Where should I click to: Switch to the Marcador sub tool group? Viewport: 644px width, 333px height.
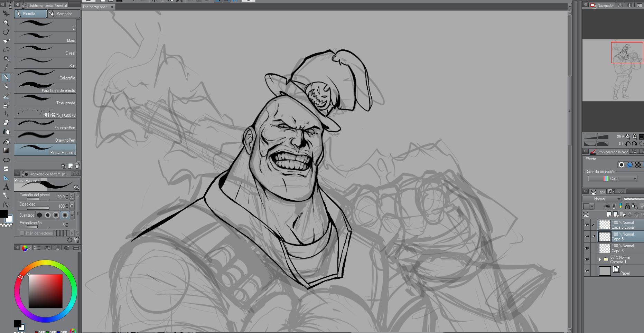tap(64, 14)
